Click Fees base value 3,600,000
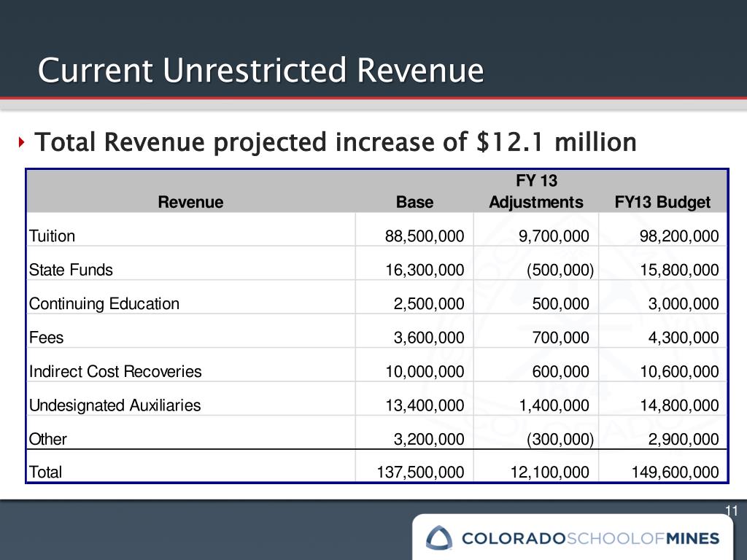 [429, 338]
